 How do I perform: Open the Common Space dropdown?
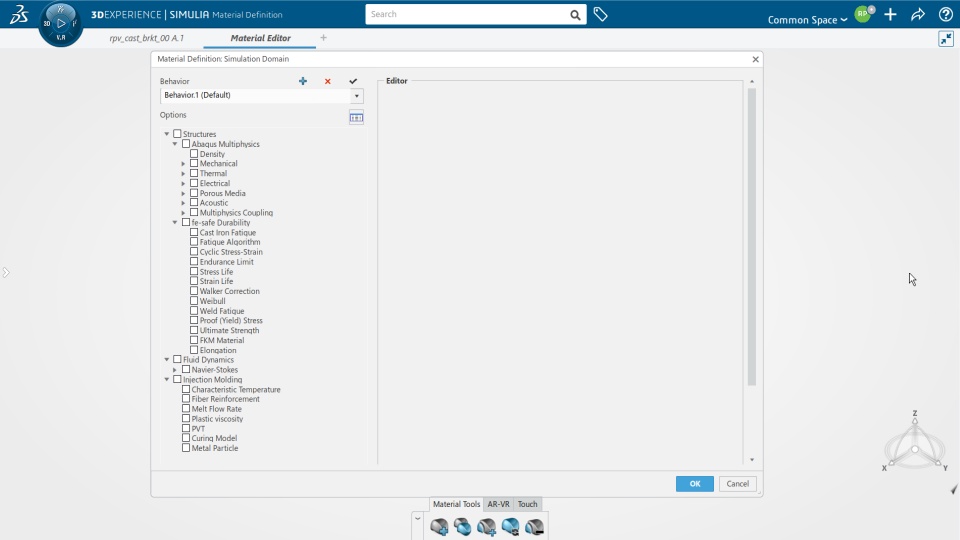tap(808, 20)
